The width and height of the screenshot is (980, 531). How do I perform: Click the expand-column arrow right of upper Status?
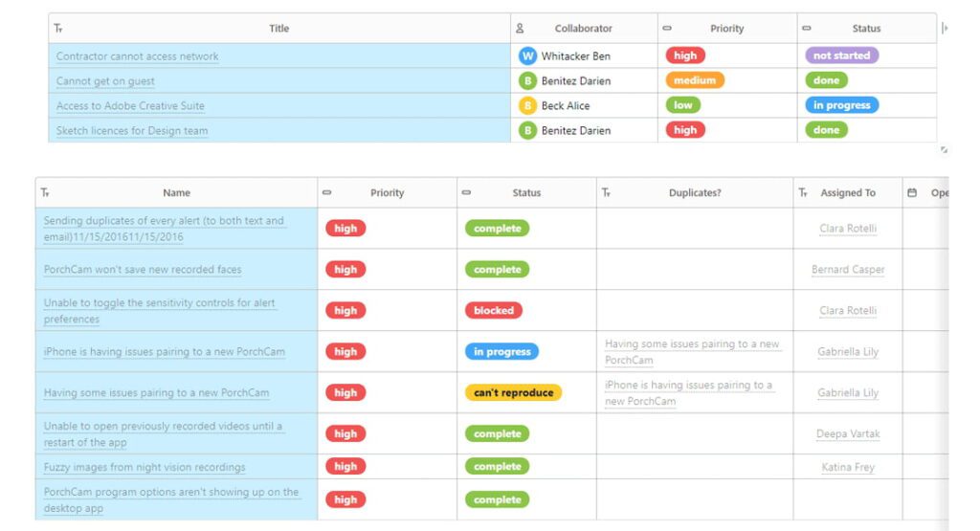tap(945, 28)
